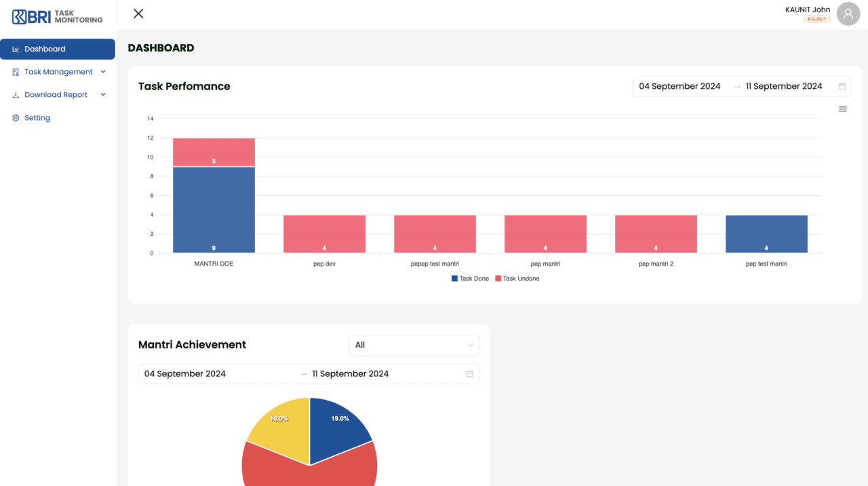Select the yellow slice of the pie chart
Image resolution: width=868 pixels, height=486 pixels.
coord(279,424)
